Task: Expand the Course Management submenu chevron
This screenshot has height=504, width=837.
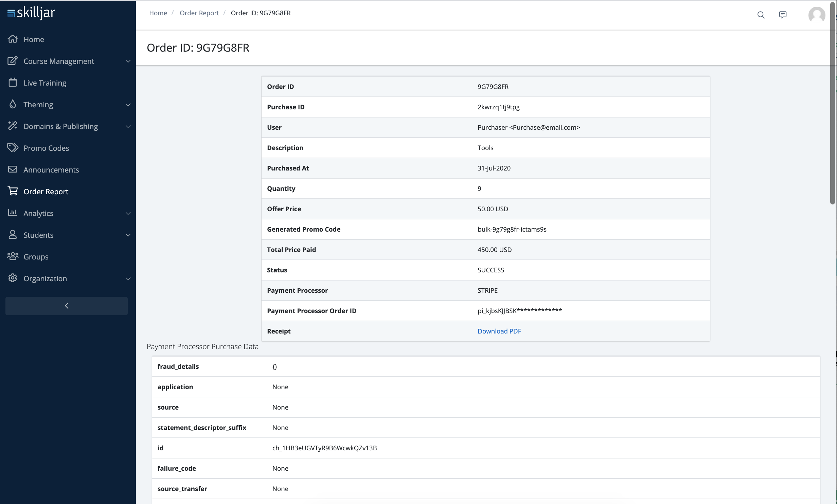Action: pos(128,61)
